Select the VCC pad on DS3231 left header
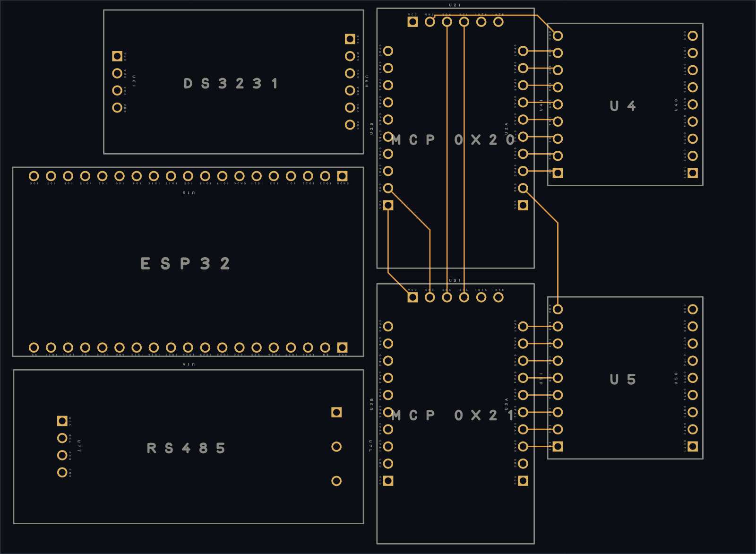Image resolution: width=756 pixels, height=554 pixels. coord(117,90)
